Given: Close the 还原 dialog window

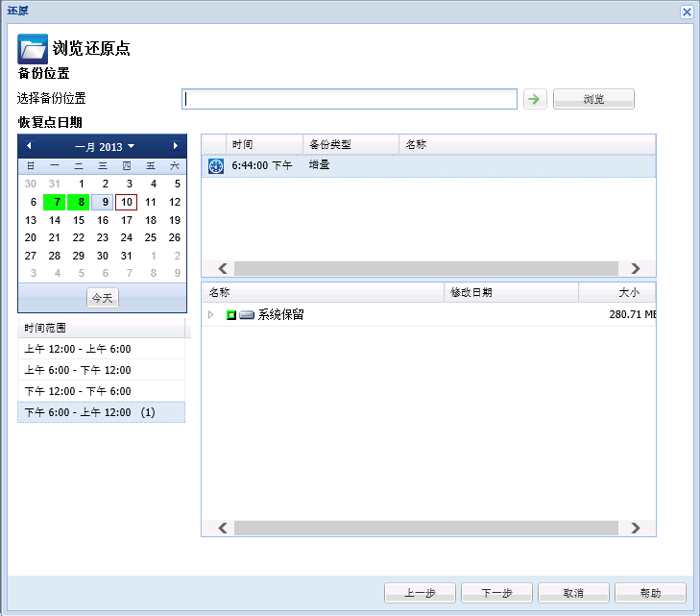Looking at the screenshot, I should (x=687, y=12).
